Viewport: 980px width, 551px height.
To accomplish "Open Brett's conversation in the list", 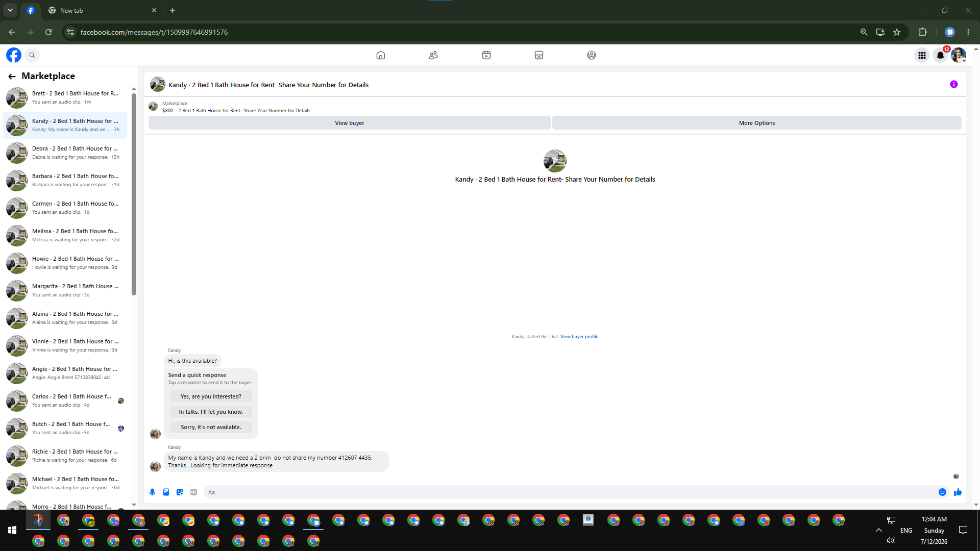I will point(65,98).
